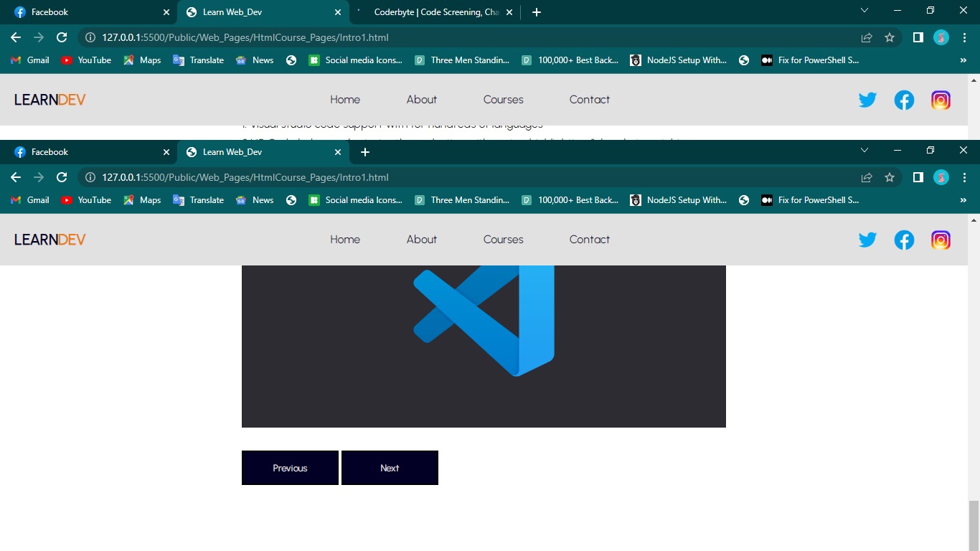The width and height of the screenshot is (980, 551).
Task: Click the page's vertical scrollbar thumb
Action: (974, 526)
